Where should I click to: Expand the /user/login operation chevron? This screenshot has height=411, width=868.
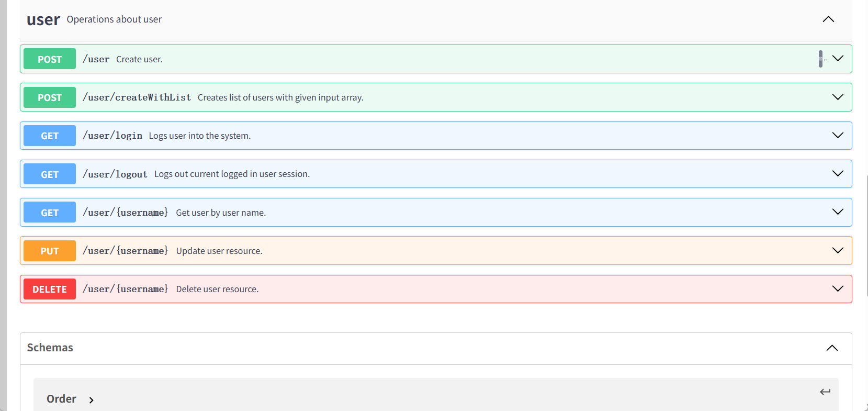click(838, 135)
